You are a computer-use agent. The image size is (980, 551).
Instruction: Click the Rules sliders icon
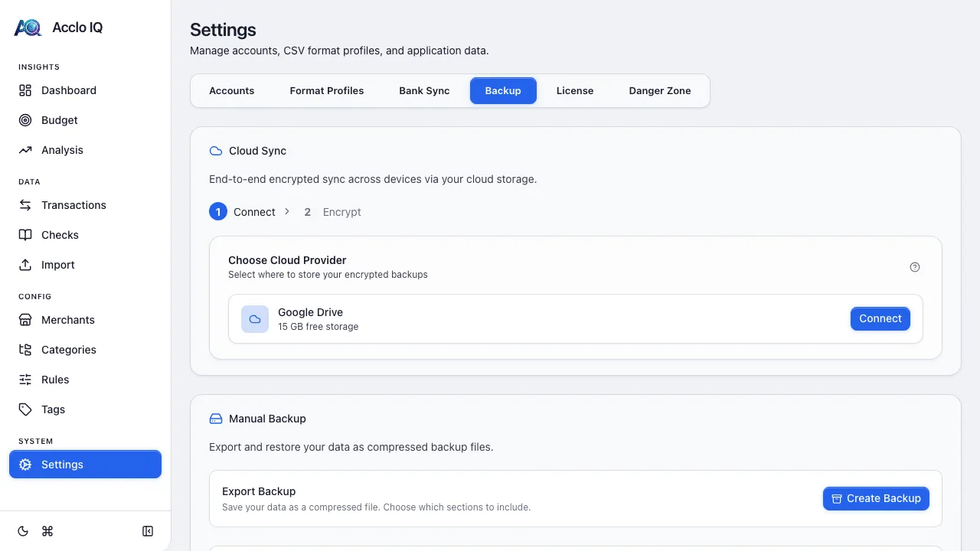25,380
